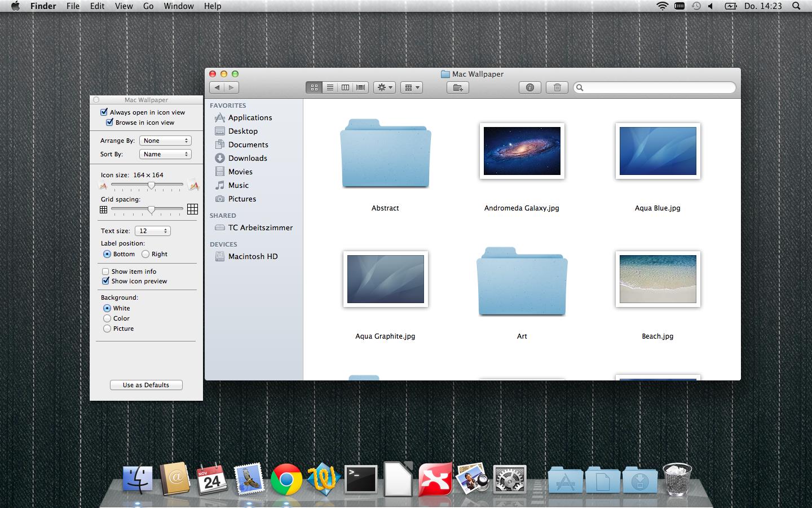Launch Google Chrome from the Dock
The width and height of the screenshot is (812, 508).
(x=286, y=480)
